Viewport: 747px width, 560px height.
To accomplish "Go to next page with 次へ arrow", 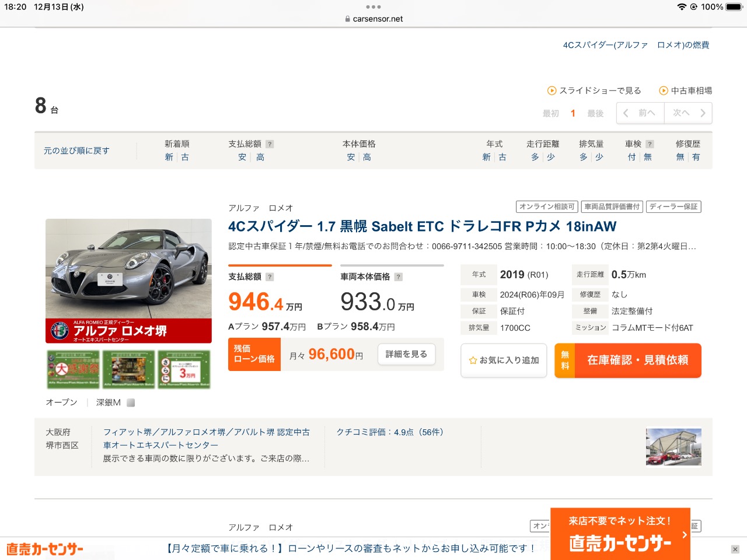I will [x=689, y=113].
